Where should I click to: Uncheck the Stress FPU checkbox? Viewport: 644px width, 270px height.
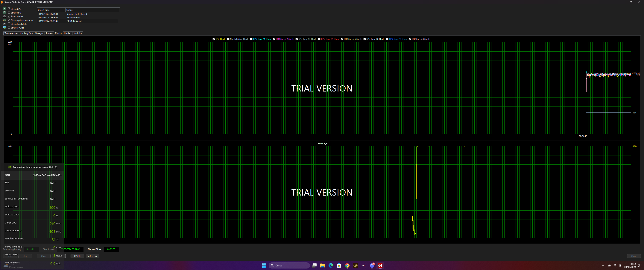tap(9, 13)
